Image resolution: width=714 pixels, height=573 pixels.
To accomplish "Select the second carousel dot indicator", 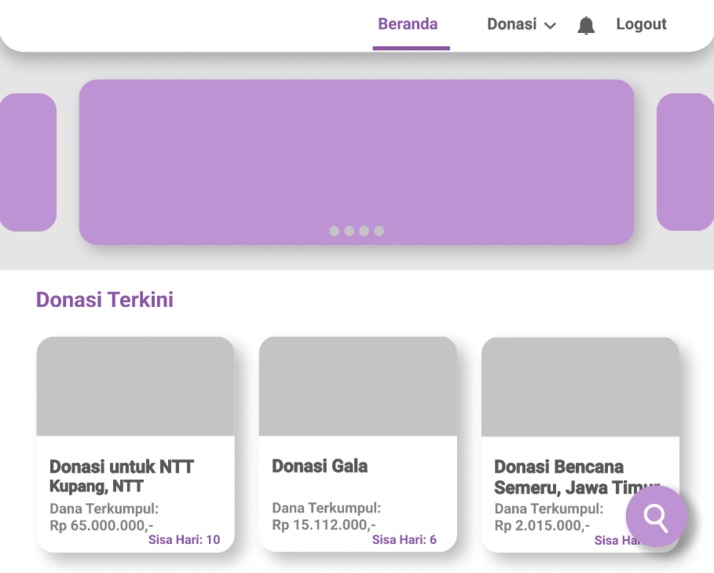I will click(349, 231).
